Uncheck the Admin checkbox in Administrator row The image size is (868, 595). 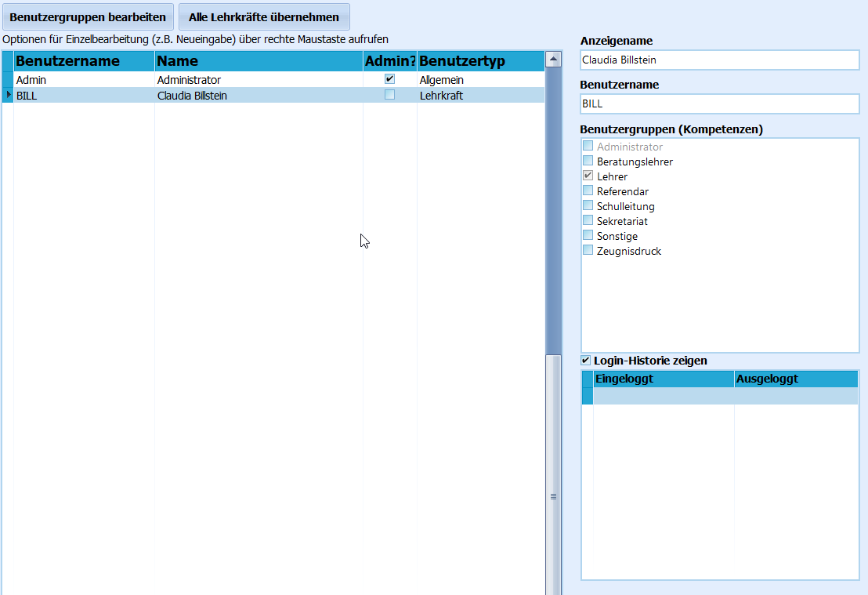point(389,79)
